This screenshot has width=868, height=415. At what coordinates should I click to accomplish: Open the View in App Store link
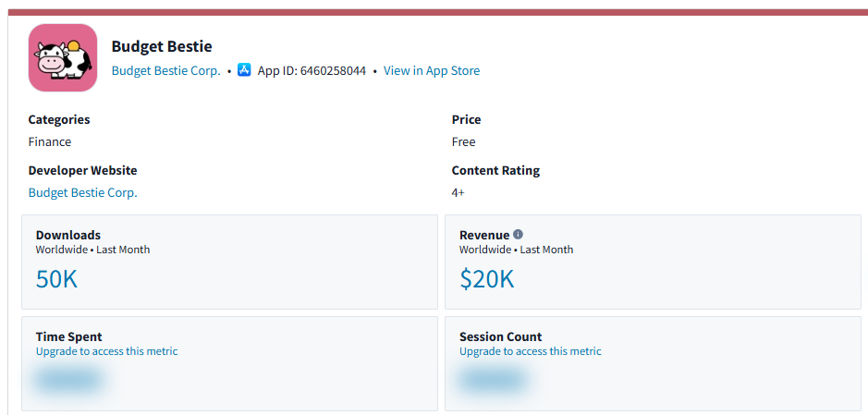(432, 71)
